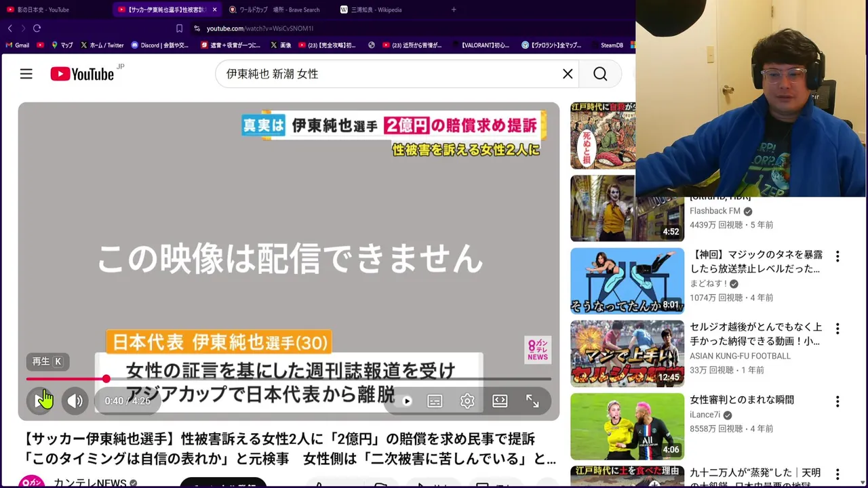Clear the search box with X

coord(568,74)
